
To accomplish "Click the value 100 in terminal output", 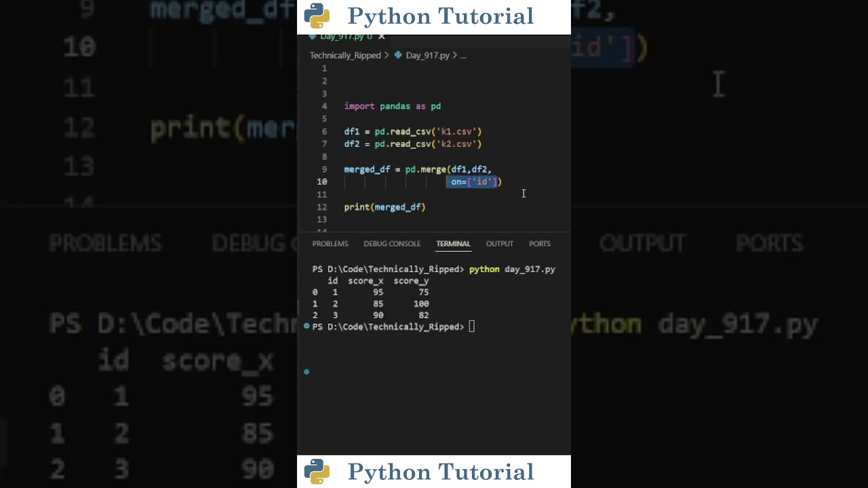I will (420, 304).
